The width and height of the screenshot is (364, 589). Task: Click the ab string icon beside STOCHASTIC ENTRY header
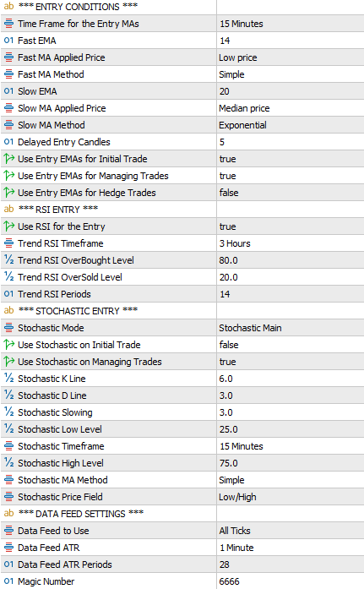pyautogui.click(x=8, y=311)
